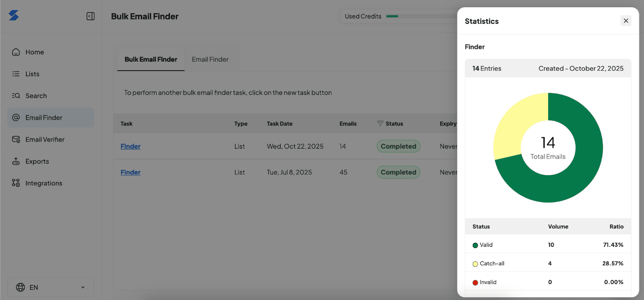Click the Used Credits progress bar
The width and height of the screenshot is (644, 300).
click(421, 16)
